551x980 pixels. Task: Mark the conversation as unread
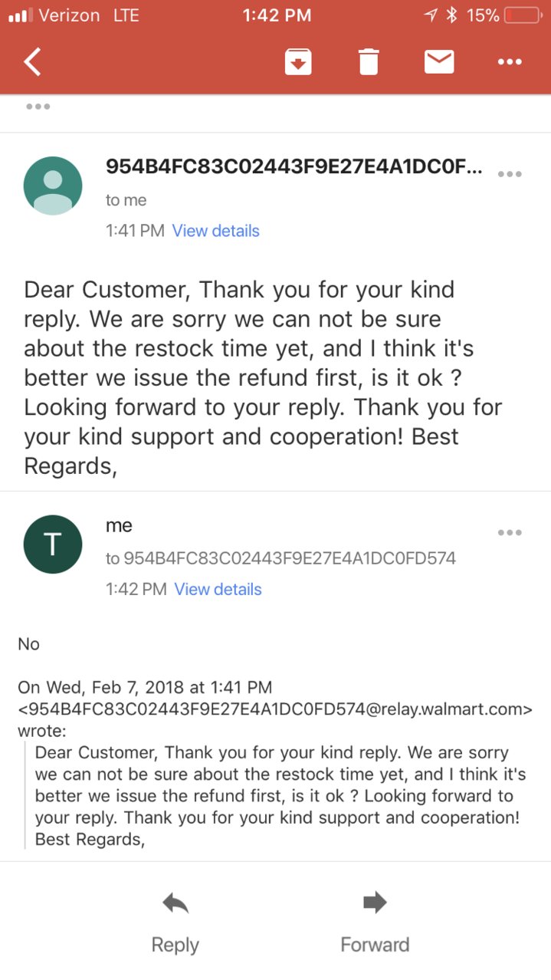[x=439, y=61]
